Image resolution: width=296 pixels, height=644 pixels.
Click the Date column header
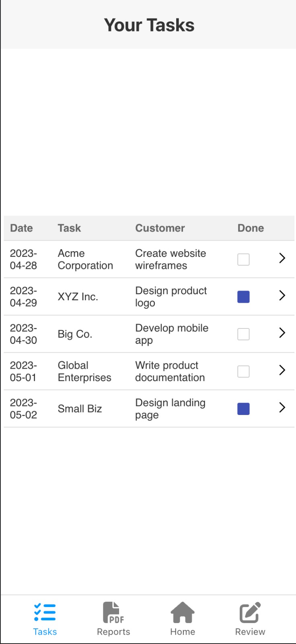pos(21,228)
